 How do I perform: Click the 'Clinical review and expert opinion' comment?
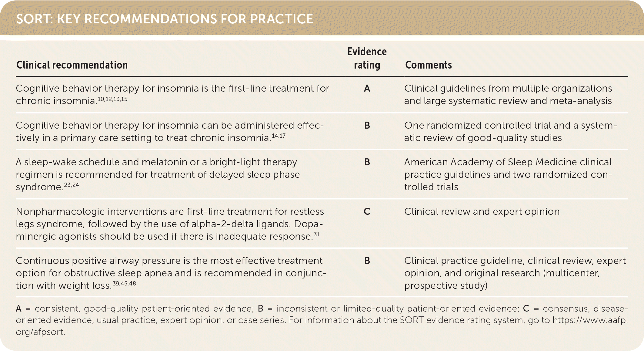click(482, 211)
